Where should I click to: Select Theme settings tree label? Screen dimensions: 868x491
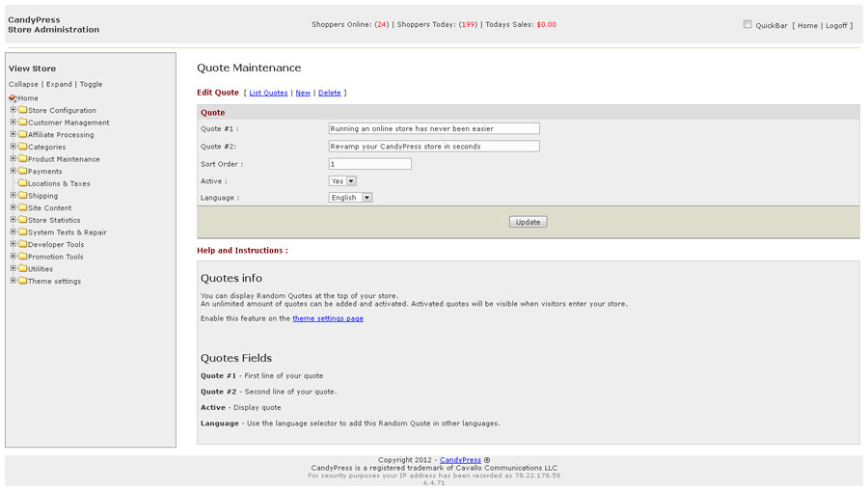click(54, 282)
